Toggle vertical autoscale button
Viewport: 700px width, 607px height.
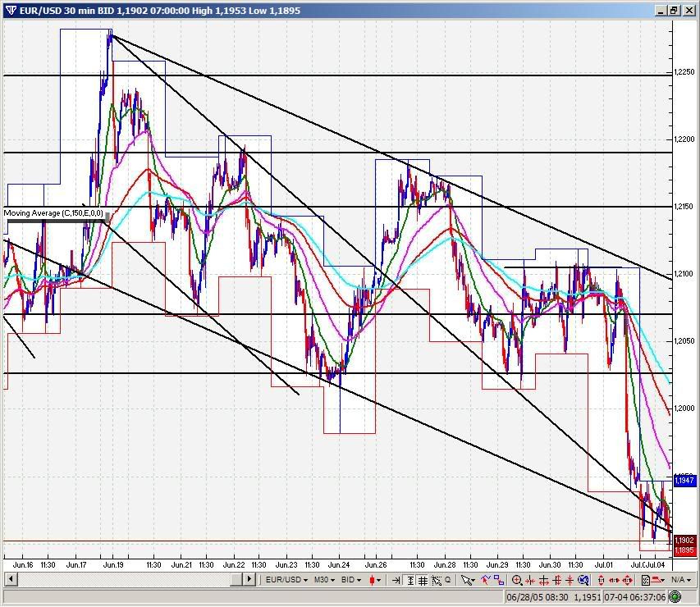(409, 580)
